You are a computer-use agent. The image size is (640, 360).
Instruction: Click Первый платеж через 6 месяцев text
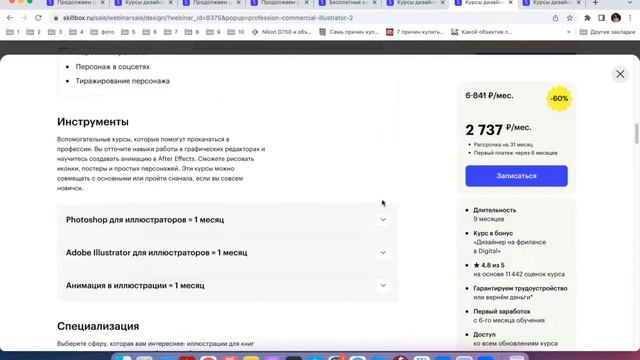[516, 153]
